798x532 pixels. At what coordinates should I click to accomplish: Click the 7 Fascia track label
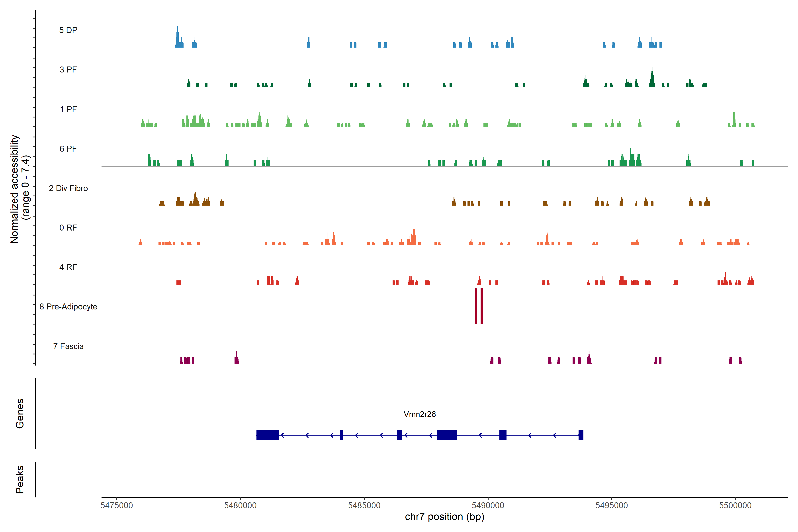point(68,346)
